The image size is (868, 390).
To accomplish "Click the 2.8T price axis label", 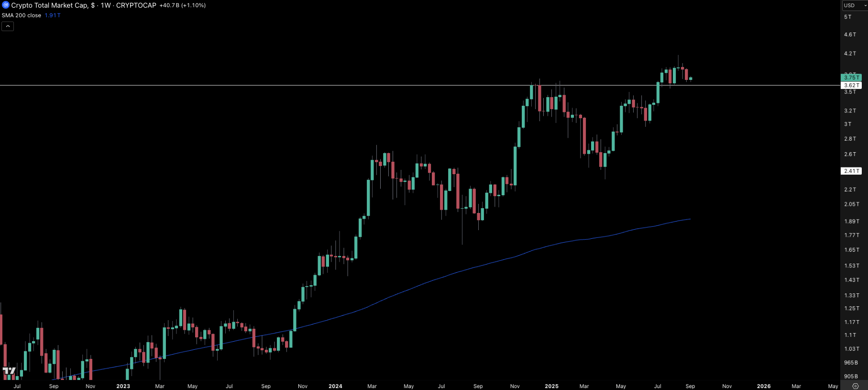I will coord(850,139).
